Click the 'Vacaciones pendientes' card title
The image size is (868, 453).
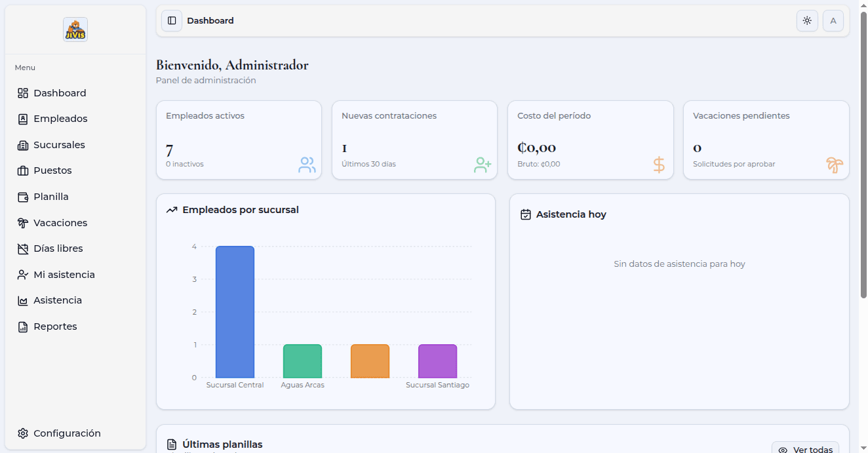point(741,116)
